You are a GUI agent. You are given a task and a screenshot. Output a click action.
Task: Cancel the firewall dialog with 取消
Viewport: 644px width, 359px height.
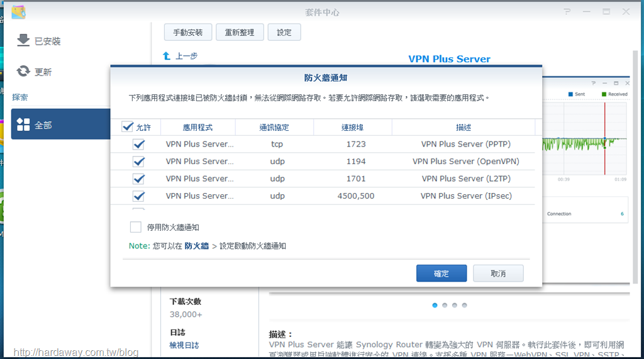(498, 273)
